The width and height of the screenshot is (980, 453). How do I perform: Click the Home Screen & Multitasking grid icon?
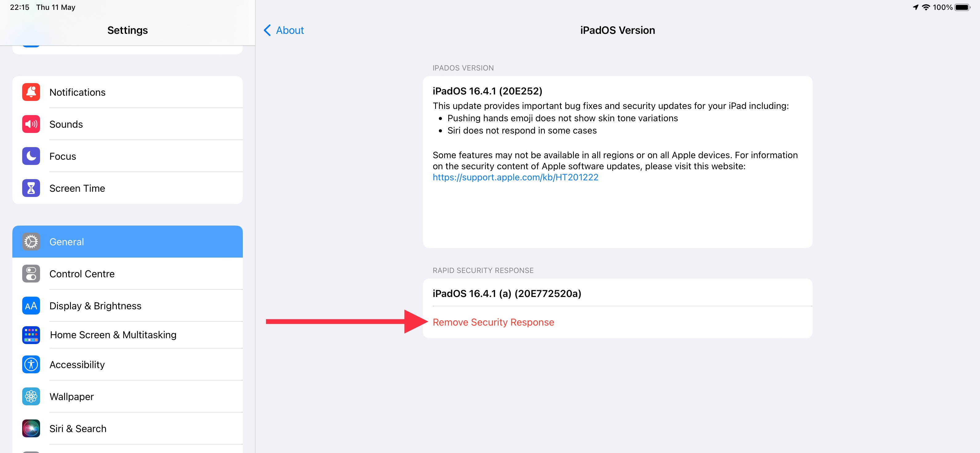[31, 335]
